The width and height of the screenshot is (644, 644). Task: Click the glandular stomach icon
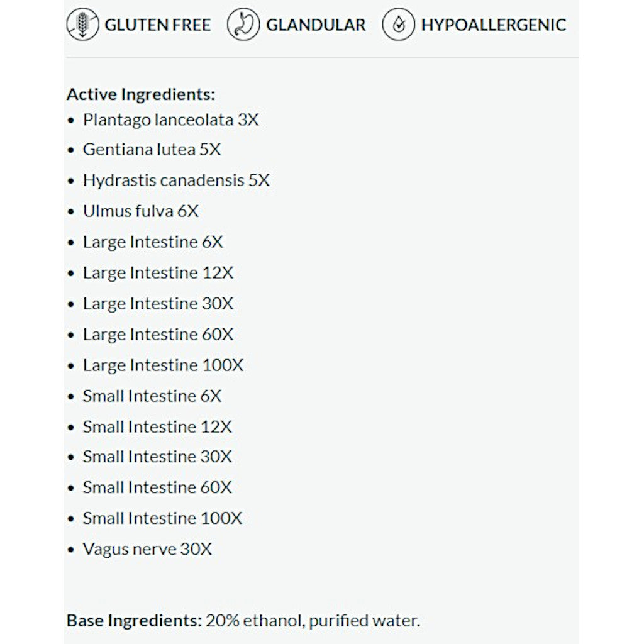[243, 25]
